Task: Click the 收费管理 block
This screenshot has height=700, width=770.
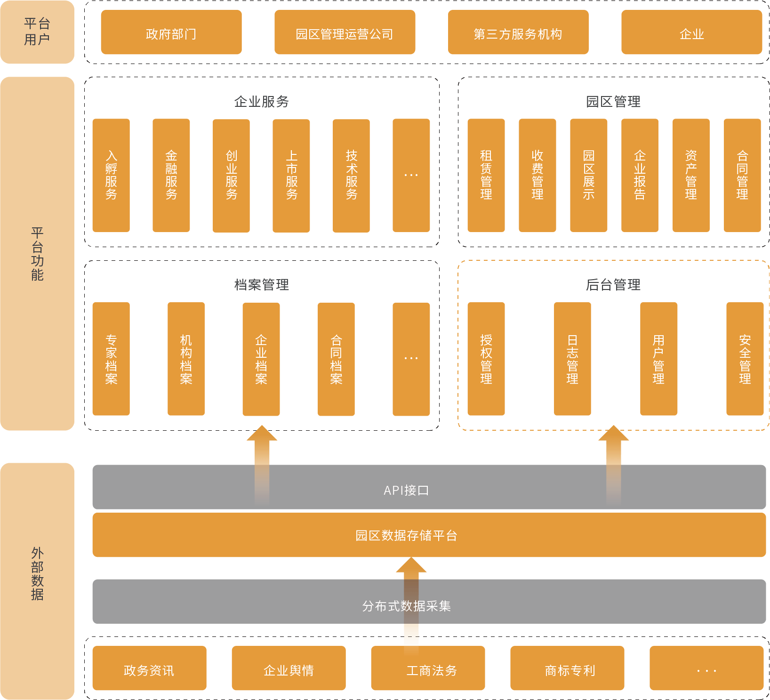Action: 537,175
